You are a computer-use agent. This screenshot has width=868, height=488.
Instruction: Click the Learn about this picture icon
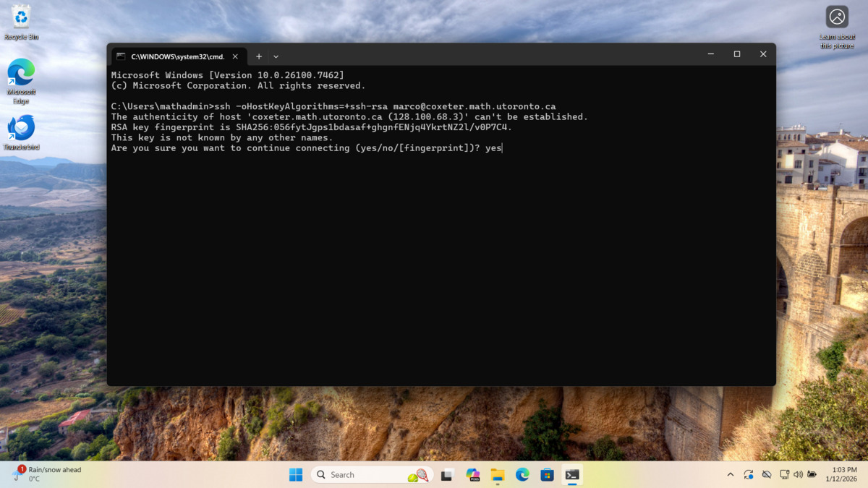(836, 16)
